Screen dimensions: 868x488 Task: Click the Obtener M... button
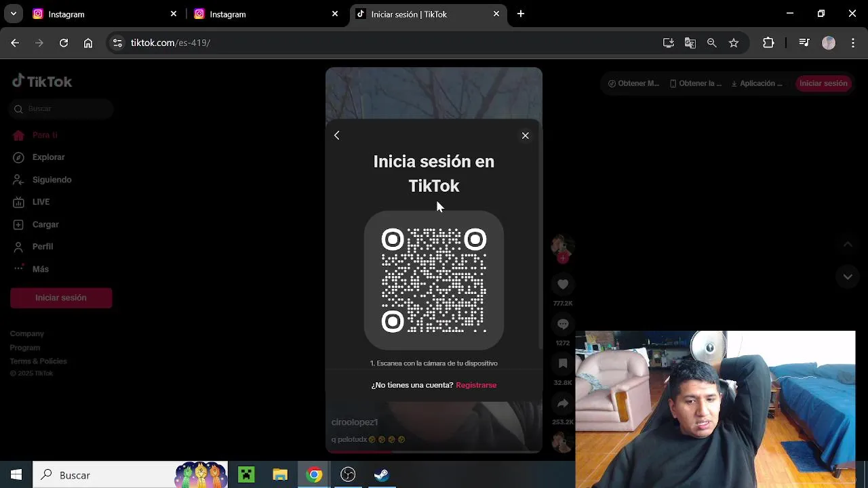633,83
